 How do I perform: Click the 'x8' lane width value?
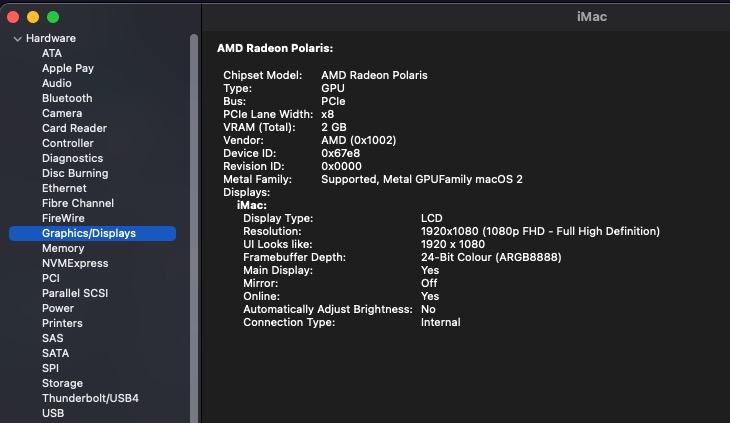327,114
